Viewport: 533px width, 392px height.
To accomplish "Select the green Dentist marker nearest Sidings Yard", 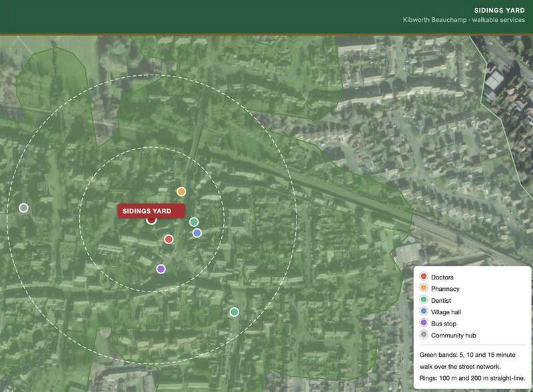I will [194, 222].
